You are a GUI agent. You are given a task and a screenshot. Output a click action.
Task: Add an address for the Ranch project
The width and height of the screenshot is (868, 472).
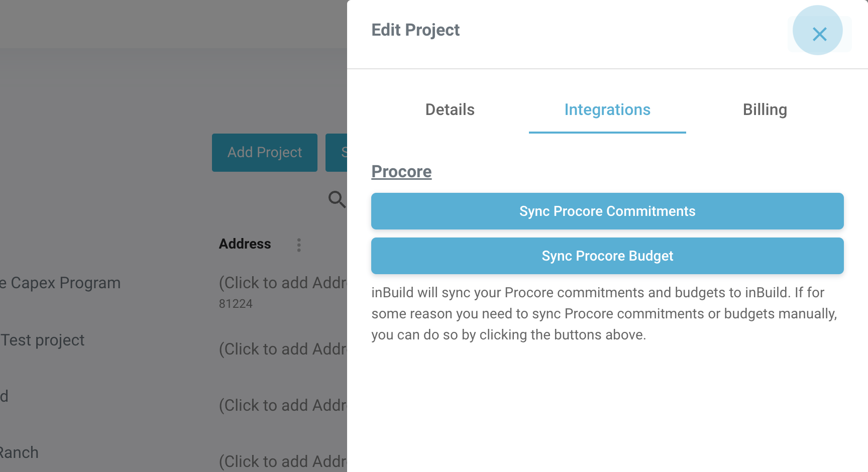283,461
